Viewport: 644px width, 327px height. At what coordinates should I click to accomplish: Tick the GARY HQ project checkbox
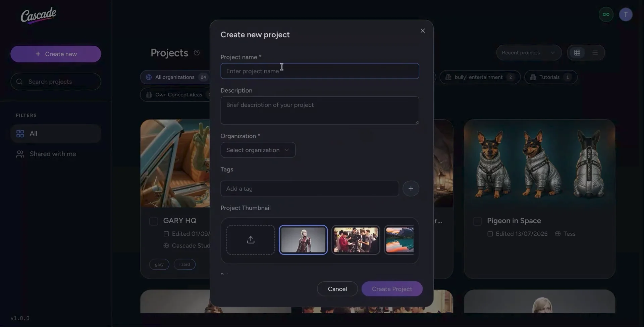tap(154, 221)
